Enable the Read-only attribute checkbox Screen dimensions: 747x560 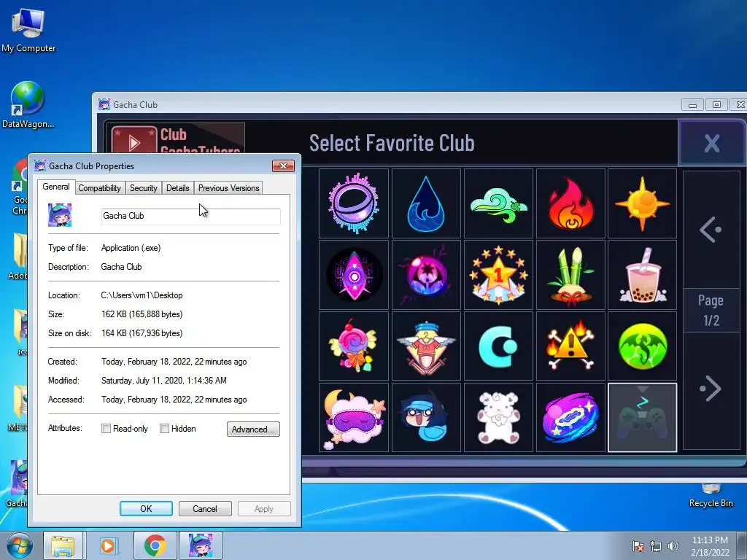[x=106, y=429]
